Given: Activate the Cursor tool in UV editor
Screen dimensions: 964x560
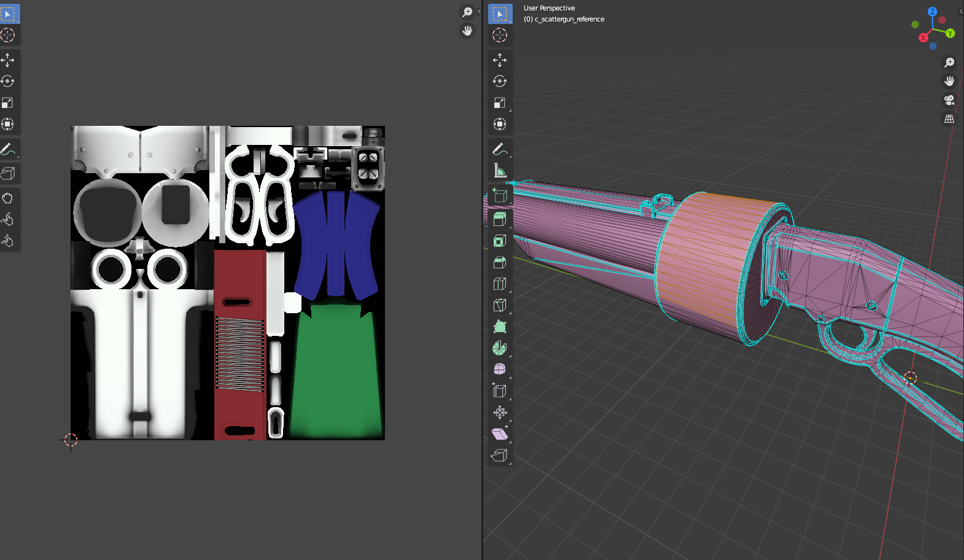Looking at the screenshot, I should [x=9, y=35].
